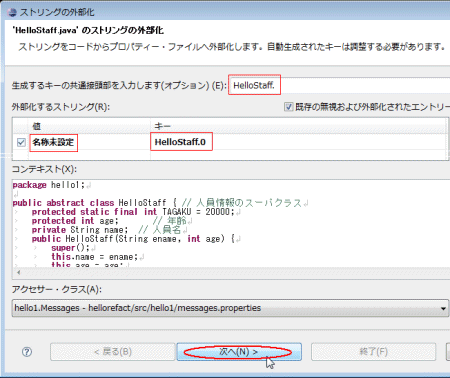Expand the accessor class dropdown arrow

point(443,308)
